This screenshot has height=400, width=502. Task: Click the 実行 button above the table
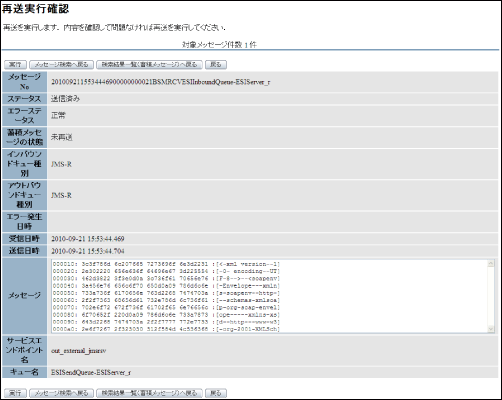pyautogui.click(x=15, y=64)
